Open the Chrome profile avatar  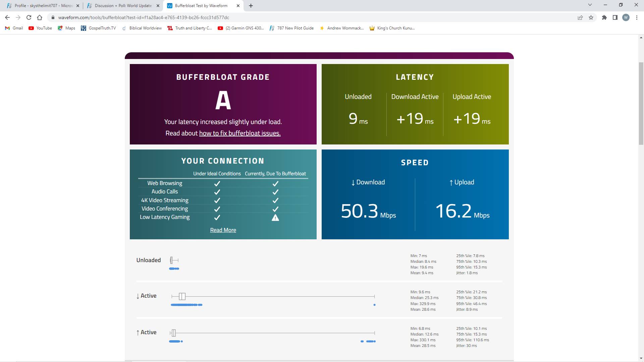[x=626, y=17]
